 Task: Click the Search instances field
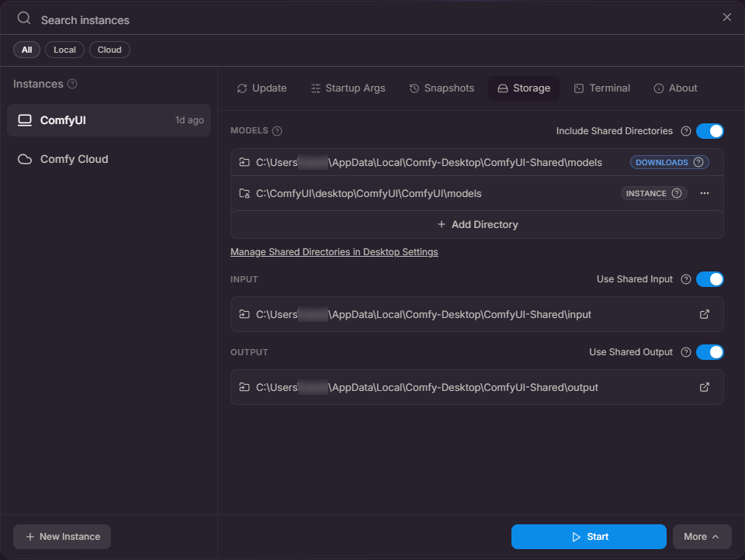coord(371,20)
